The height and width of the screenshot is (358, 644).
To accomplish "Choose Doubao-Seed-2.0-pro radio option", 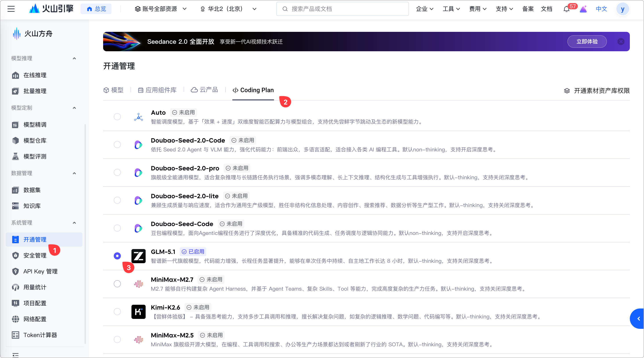I will click(x=117, y=173).
